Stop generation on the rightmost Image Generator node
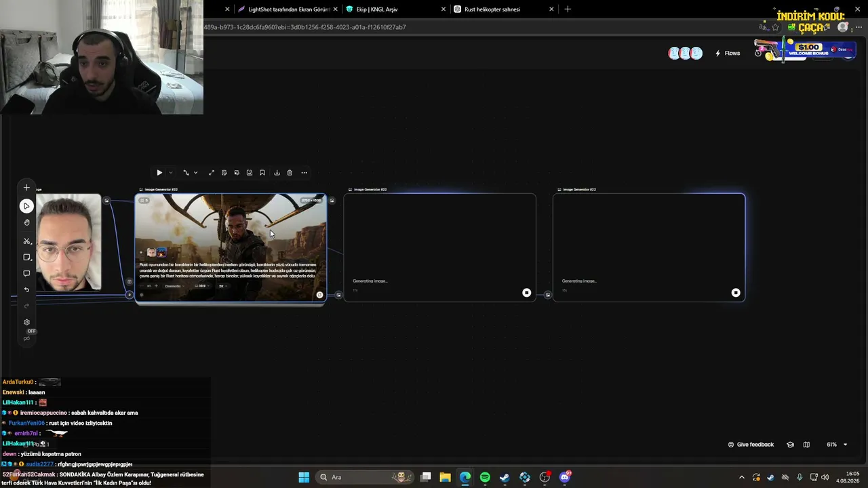Image resolution: width=868 pixels, height=488 pixels. pyautogui.click(x=736, y=293)
